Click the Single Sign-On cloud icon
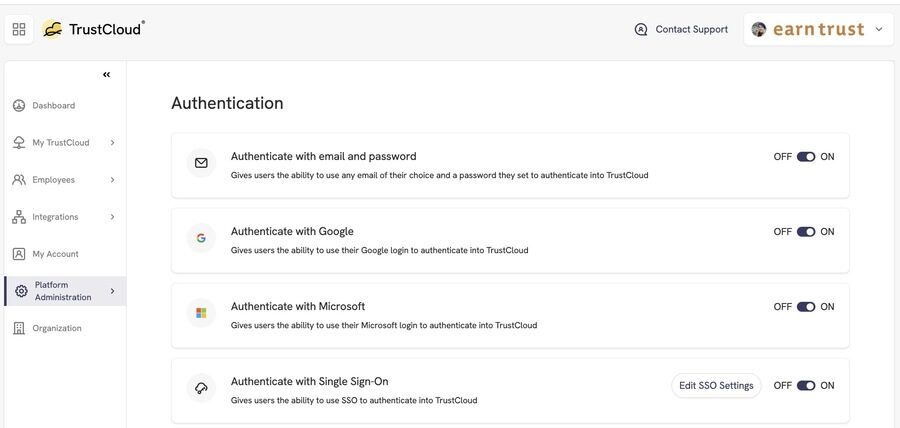900x428 pixels. (x=201, y=388)
